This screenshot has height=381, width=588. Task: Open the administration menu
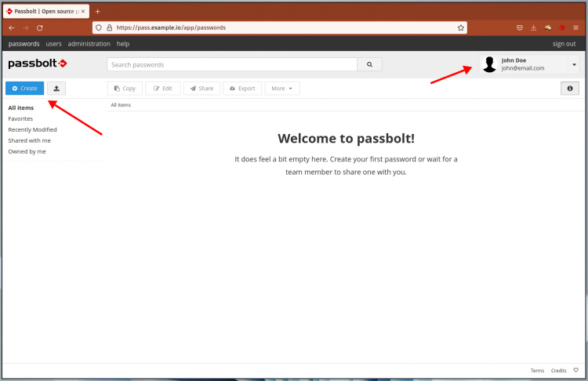tap(89, 44)
